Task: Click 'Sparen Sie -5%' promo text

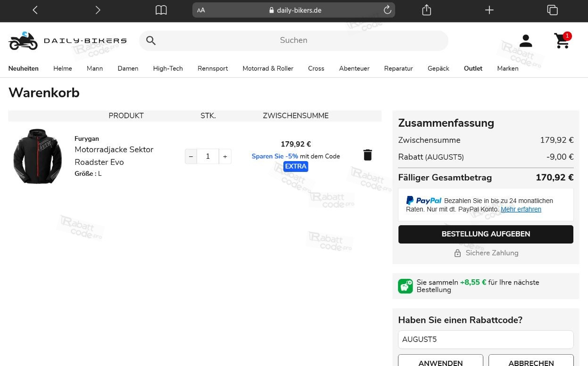Action: [275, 156]
